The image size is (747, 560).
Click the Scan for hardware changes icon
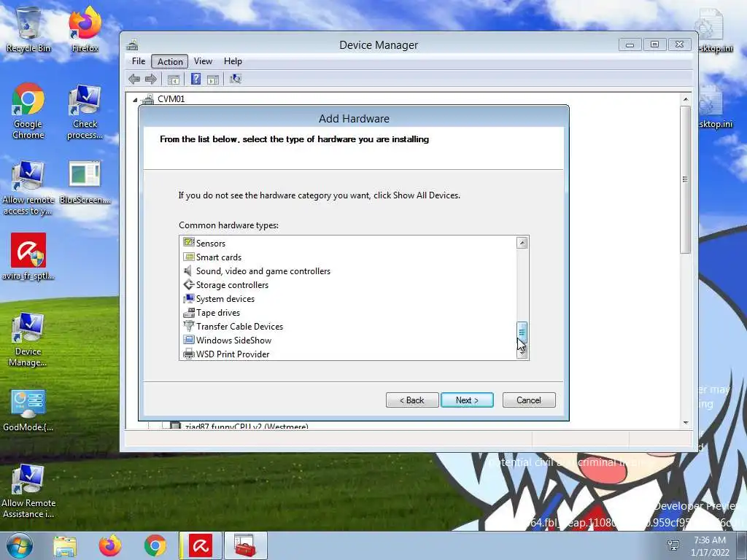tap(236, 79)
